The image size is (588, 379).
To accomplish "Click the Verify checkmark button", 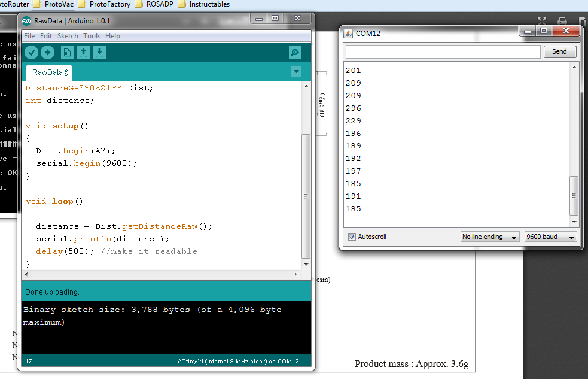I will [32, 53].
